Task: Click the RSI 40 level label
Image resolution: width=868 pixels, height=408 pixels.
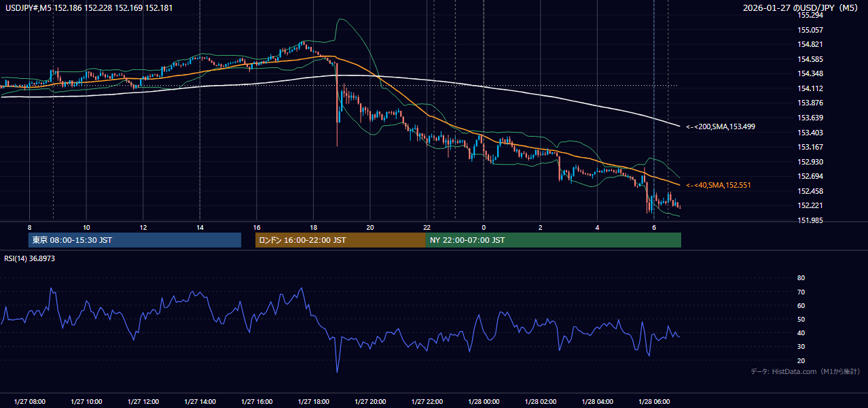Action: click(801, 333)
